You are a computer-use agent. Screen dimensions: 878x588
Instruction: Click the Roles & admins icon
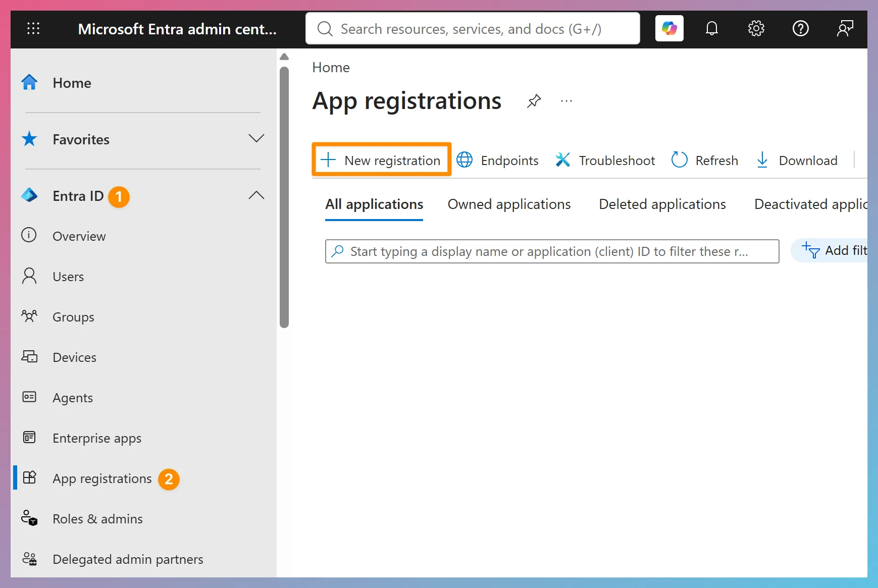[29, 518]
